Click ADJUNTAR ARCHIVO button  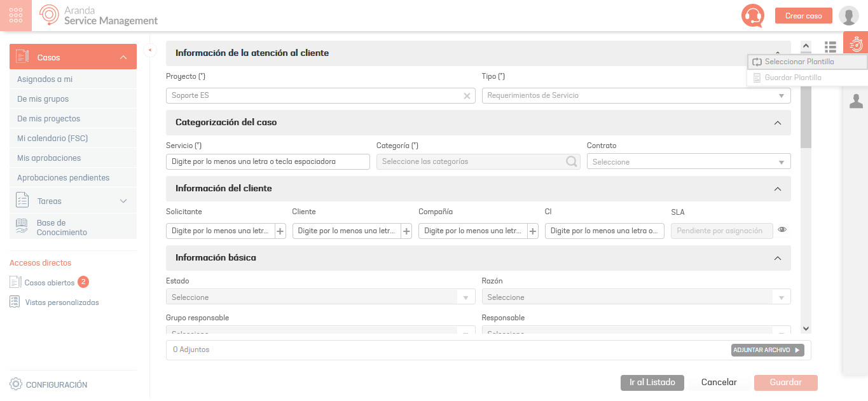768,350
